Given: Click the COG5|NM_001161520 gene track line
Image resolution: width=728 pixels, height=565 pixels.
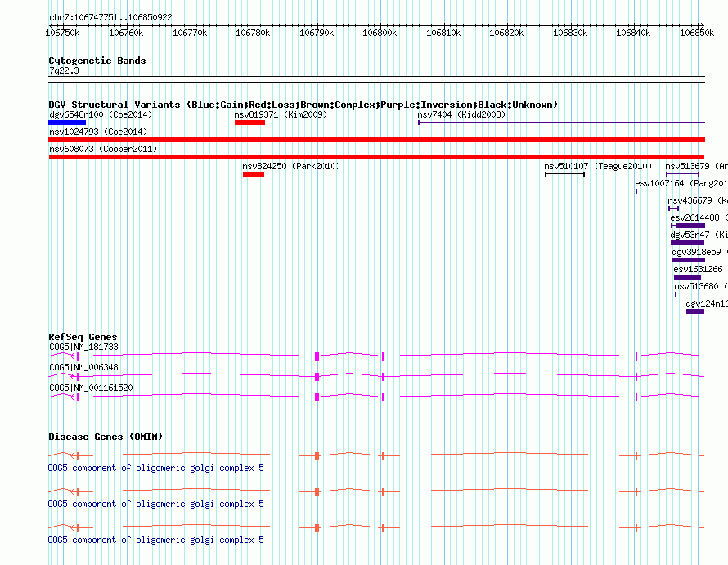Looking at the screenshot, I should click(x=376, y=397).
